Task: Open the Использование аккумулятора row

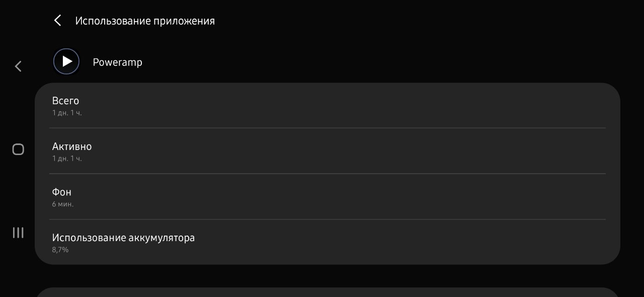Action: [x=327, y=242]
